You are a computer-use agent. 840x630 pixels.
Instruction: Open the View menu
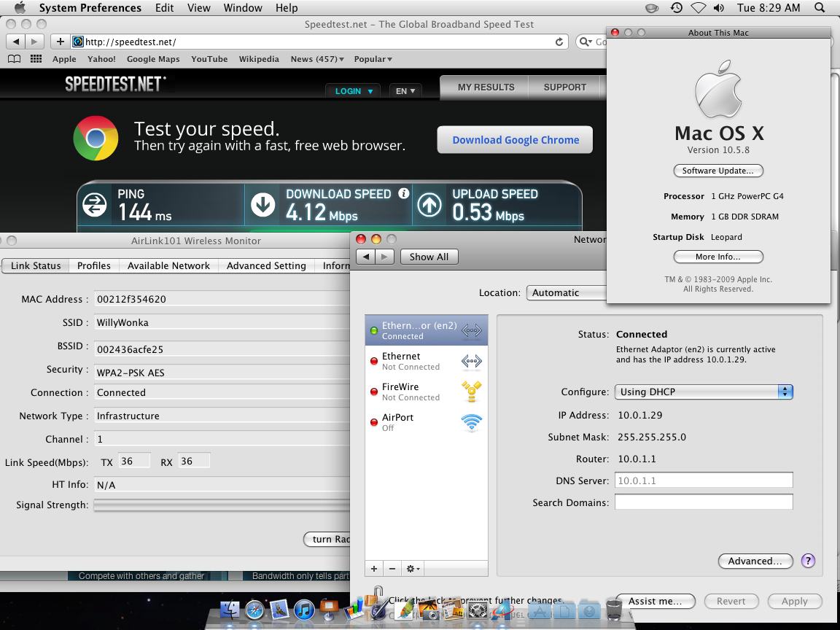[199, 7]
